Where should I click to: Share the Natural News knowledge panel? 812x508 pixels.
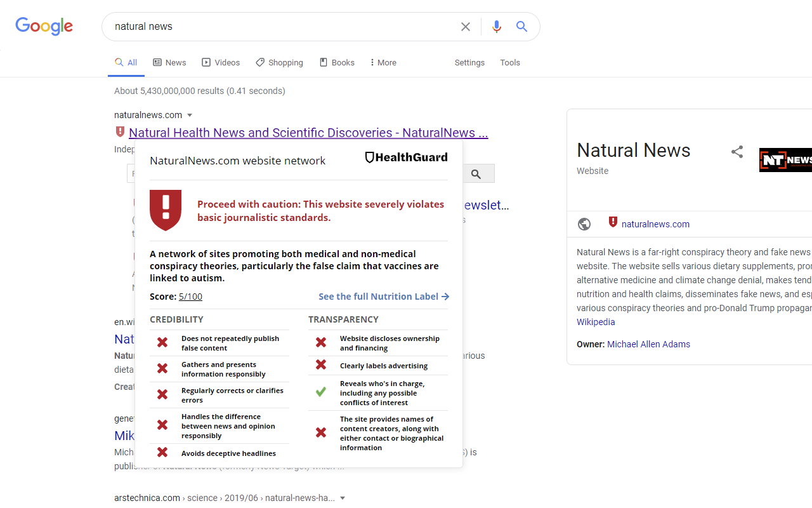[737, 152]
